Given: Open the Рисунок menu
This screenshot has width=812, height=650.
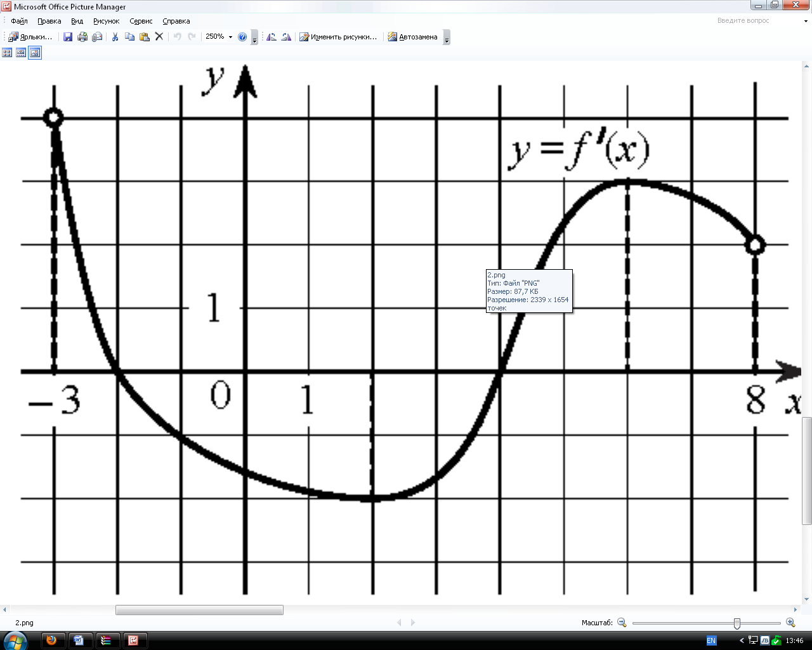Looking at the screenshot, I should tap(106, 21).
